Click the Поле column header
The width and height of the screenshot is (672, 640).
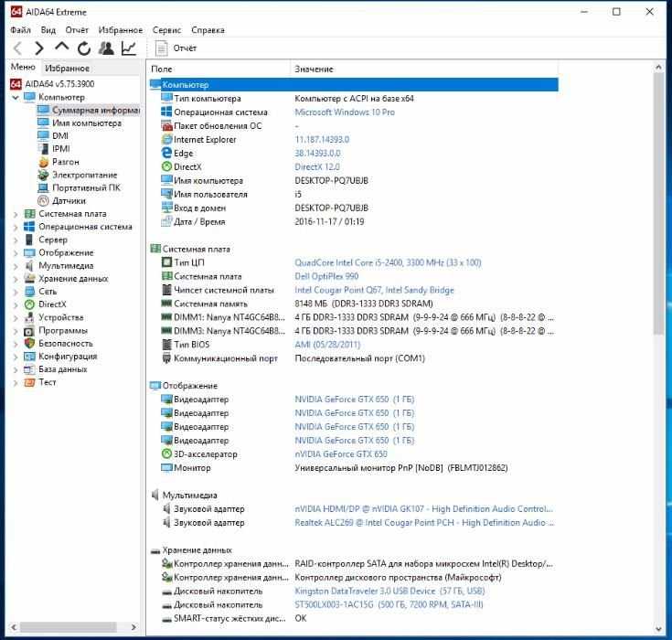click(219, 69)
